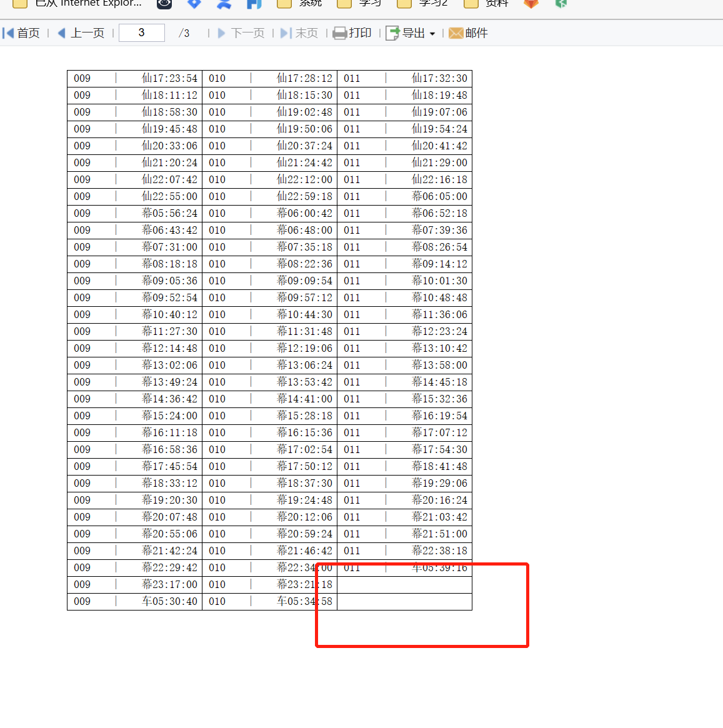Select the cell 仙22:12:00
Screen dimensions: 723x728
click(304, 180)
